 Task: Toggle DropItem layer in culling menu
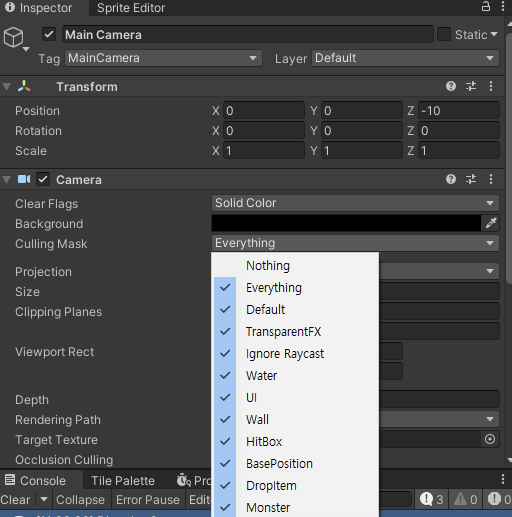[295, 485]
